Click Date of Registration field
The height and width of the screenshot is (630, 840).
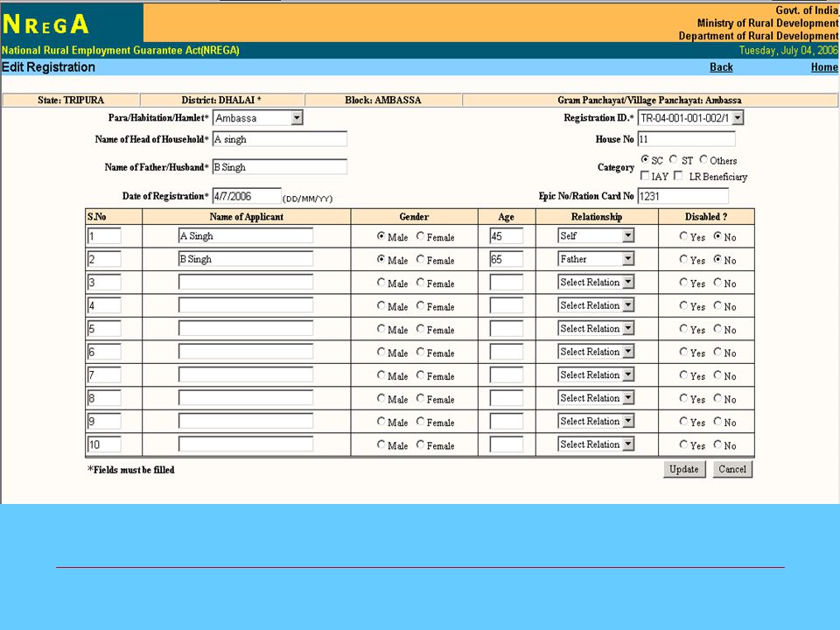tap(247, 196)
